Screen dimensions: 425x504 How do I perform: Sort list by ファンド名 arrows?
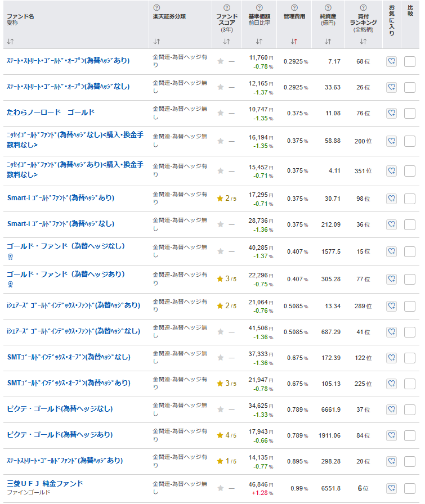point(10,42)
